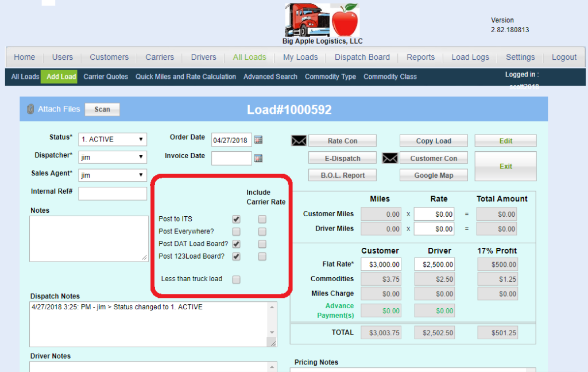Expand the Status dropdown
Screen dimensions: 588x372
113,139
